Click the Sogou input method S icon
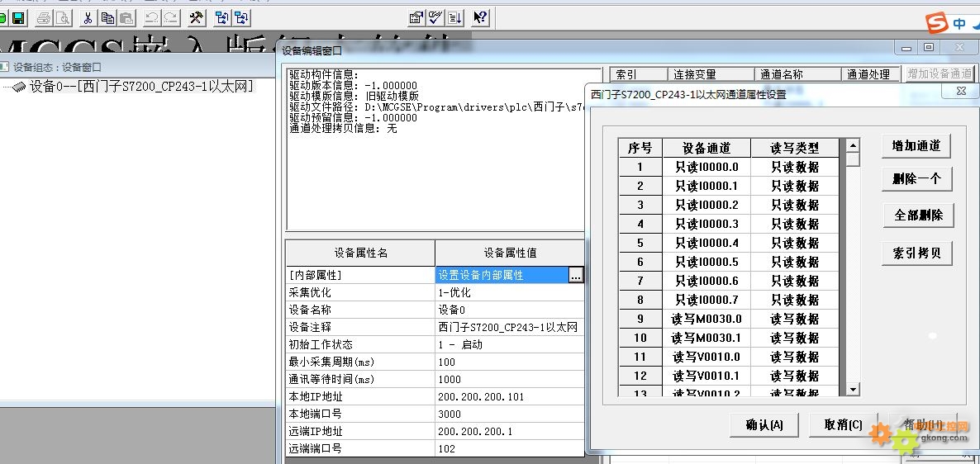 coord(937,23)
